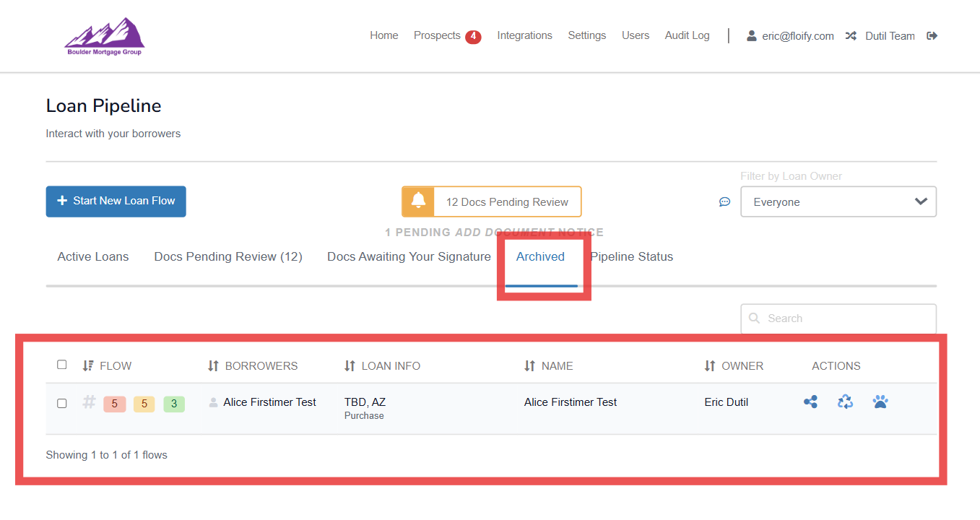Viewport: 980px width, 520px height.
Task: Click the recycle unarchive icon for Alice
Action: click(845, 402)
